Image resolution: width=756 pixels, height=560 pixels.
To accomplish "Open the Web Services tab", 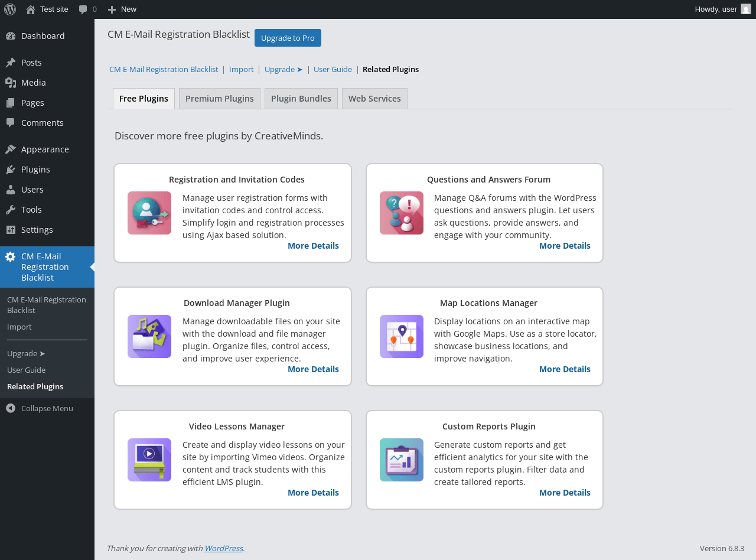I will pyautogui.click(x=374, y=99).
